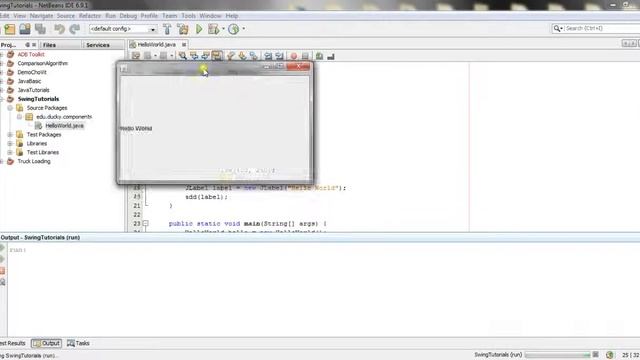This screenshot has width=640, height=360.
Task: Click the SwingTutorials (run) progress bar
Action: click(558, 355)
